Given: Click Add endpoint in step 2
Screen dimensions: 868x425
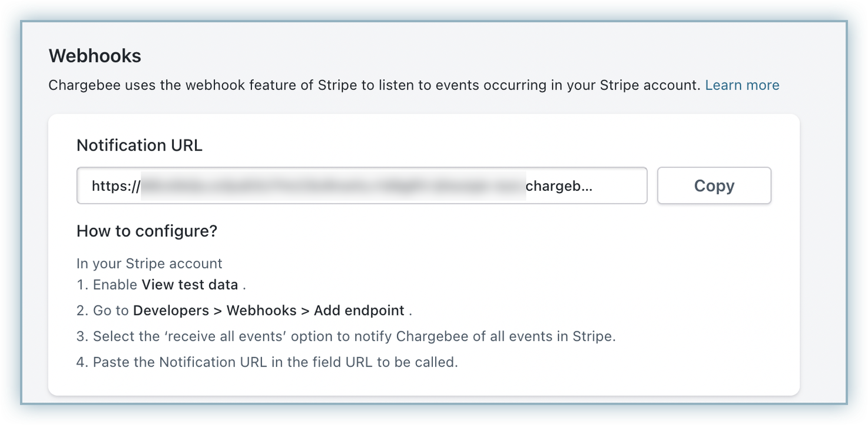Looking at the screenshot, I should 359,311.
